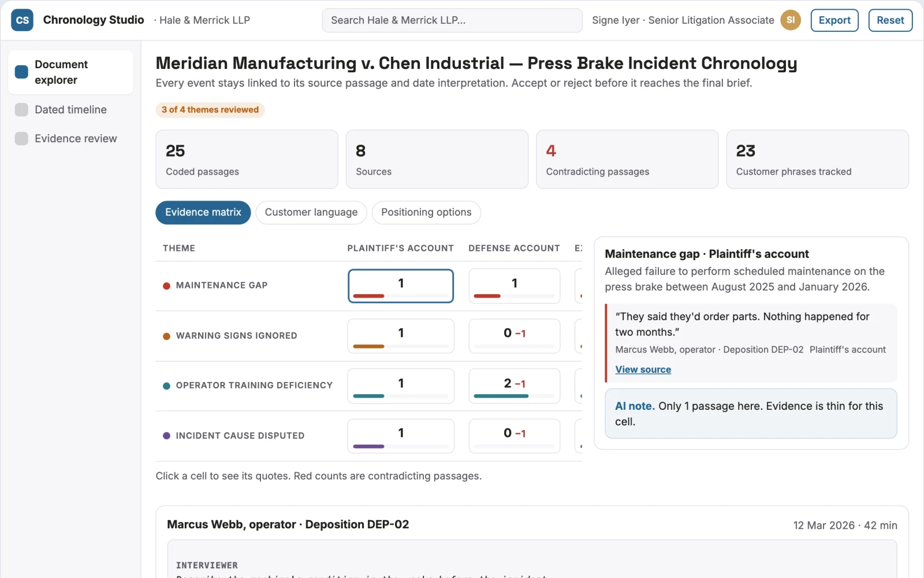Click Signe Iyer · Senior Litigation Associate text
The width and height of the screenshot is (924, 578).
[x=683, y=20]
